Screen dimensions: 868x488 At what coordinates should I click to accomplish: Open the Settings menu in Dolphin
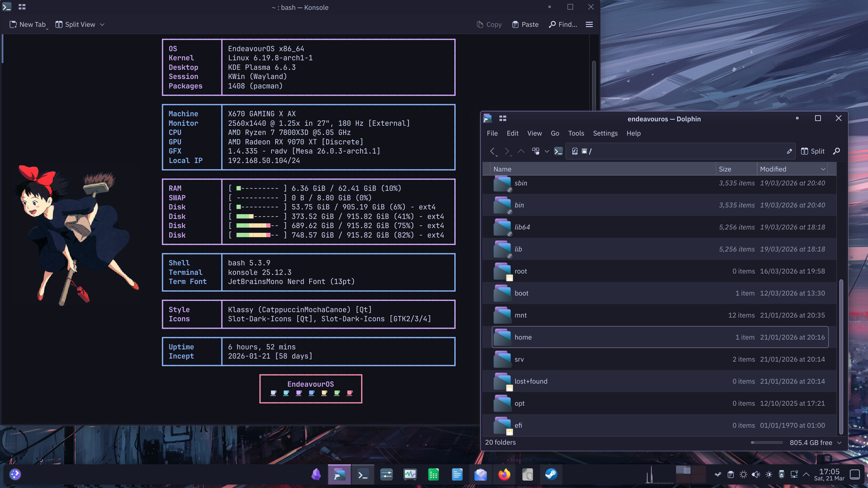coord(605,133)
